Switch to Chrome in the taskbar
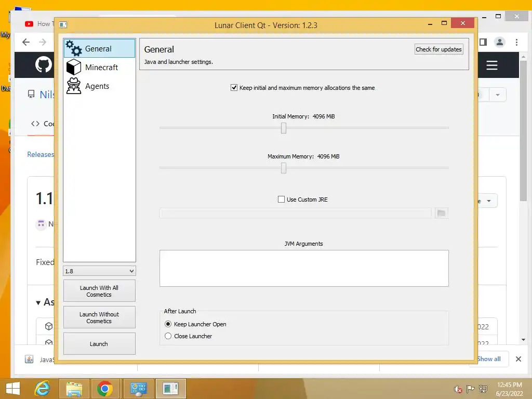 click(x=104, y=389)
